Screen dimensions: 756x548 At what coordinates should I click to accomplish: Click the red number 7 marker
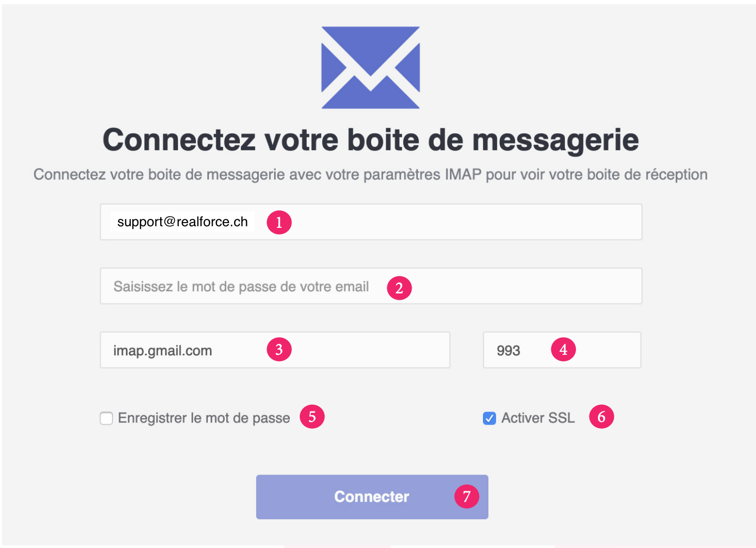466,496
